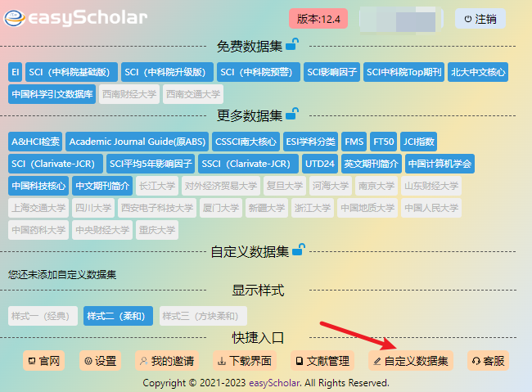Image resolution: width=532 pixels, height=392 pixels.
Task: Enable 山东财经大学 dataset
Action: pyautogui.click(x=431, y=186)
